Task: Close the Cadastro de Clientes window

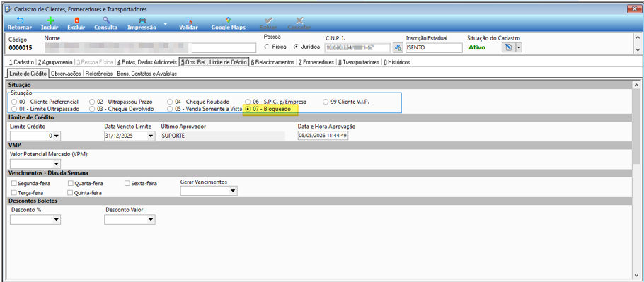Action: click(x=634, y=8)
